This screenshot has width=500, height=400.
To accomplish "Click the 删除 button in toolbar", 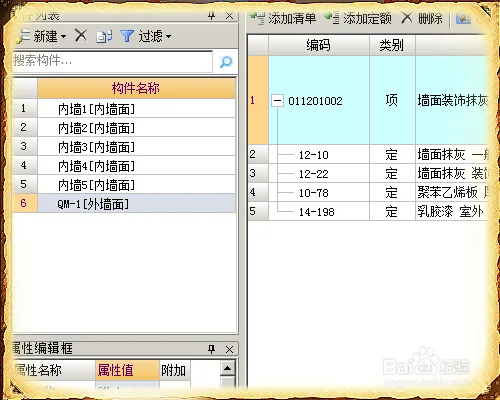I will pyautogui.click(x=422, y=18).
